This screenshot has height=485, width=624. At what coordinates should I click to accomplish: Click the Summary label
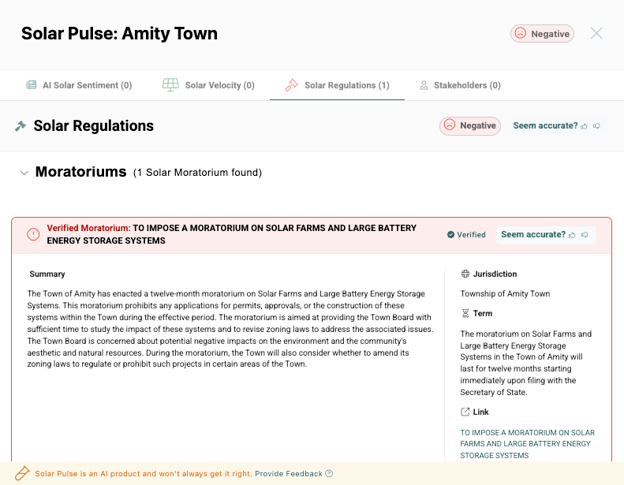point(47,274)
